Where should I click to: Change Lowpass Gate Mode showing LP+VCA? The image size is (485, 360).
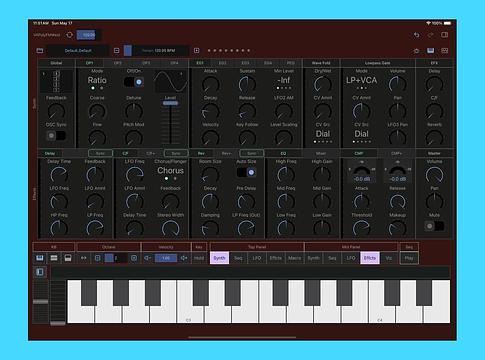tap(361, 80)
